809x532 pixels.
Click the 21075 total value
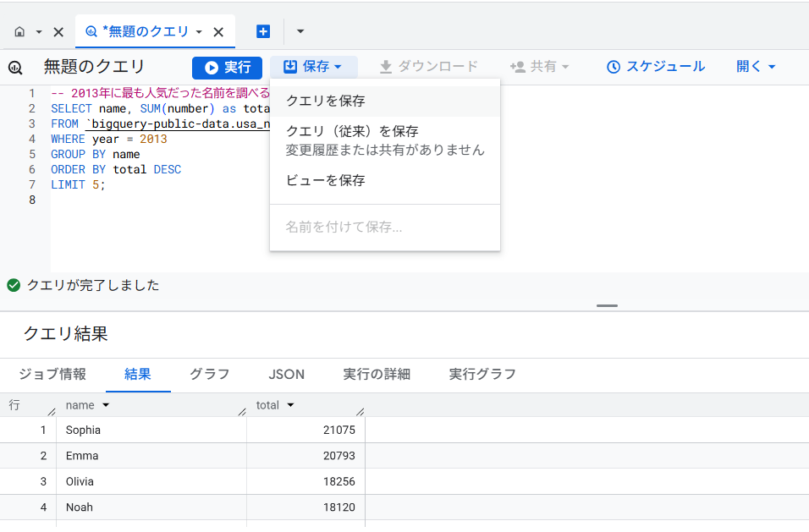click(339, 430)
